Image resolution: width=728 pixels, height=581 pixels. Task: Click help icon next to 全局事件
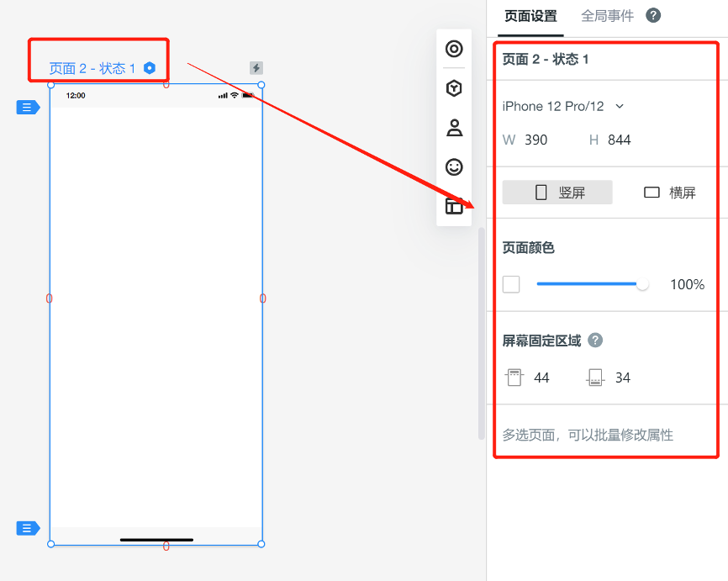coord(652,15)
